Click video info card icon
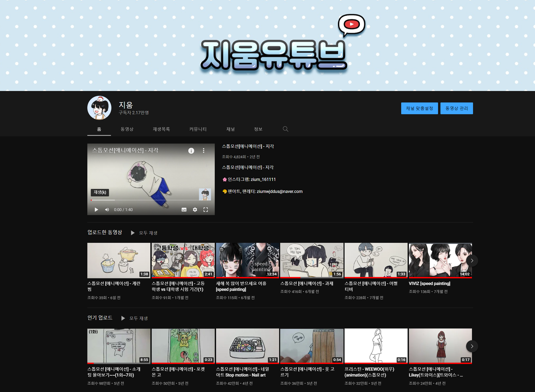535x392 pixels. (191, 151)
